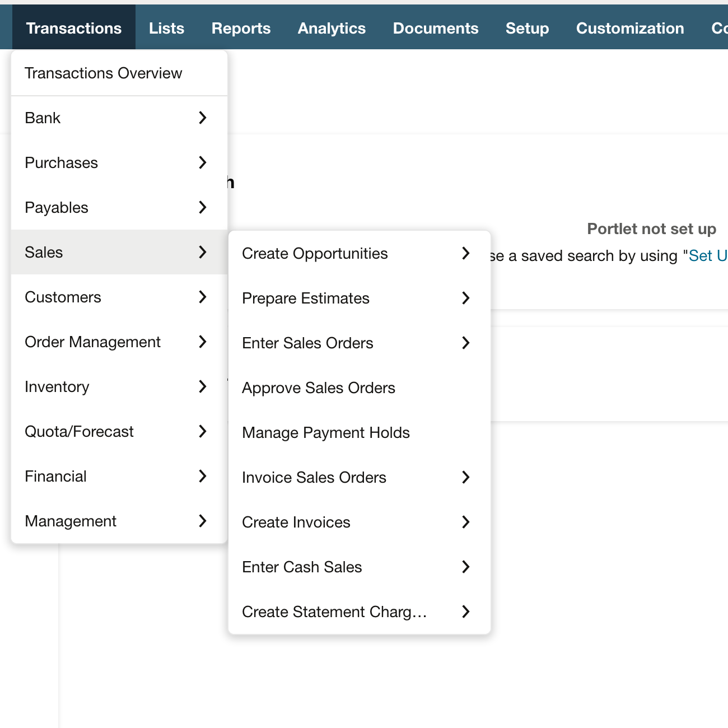Select Create Opportunities
728x728 pixels.
360,253
